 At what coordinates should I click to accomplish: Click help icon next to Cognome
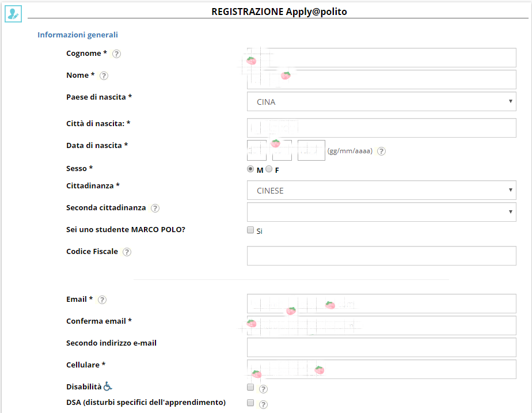[x=116, y=54]
